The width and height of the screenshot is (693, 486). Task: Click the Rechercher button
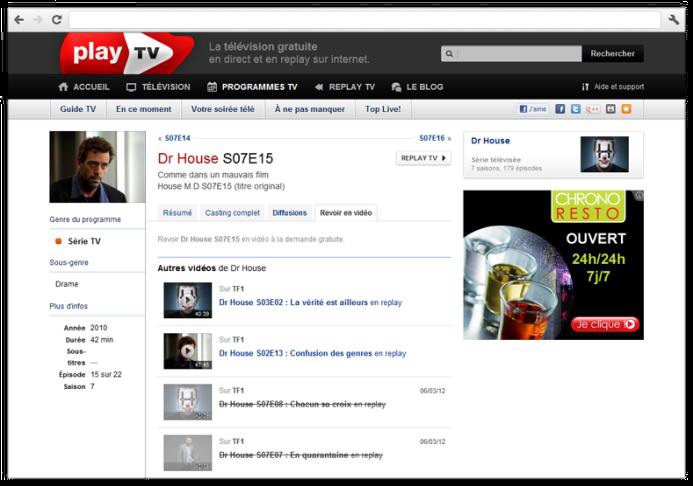click(x=613, y=54)
